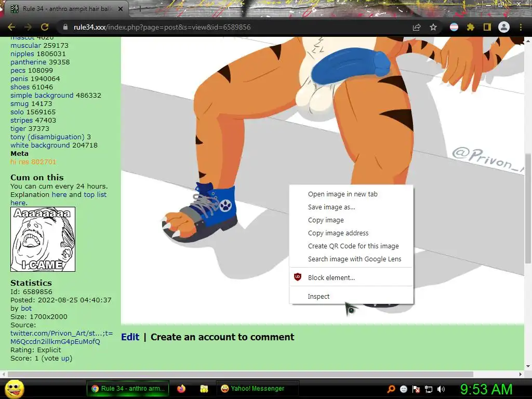Open the volume speaker tray icon
This screenshot has height=399, width=532.
click(441, 389)
